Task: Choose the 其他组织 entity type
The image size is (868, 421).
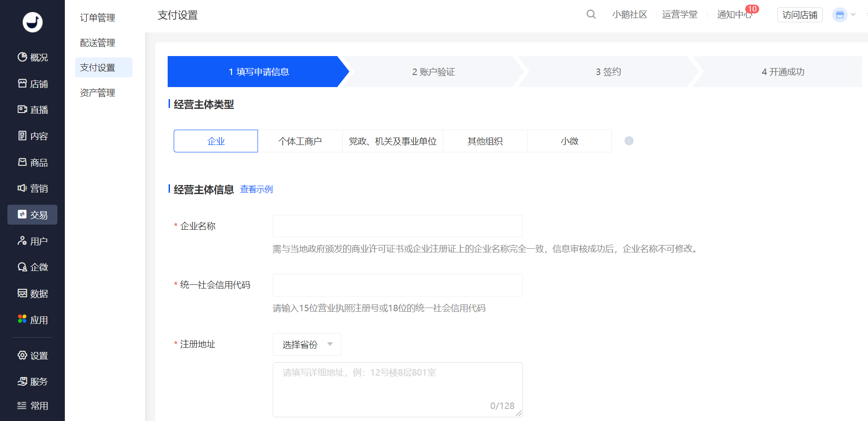Action: pos(485,141)
